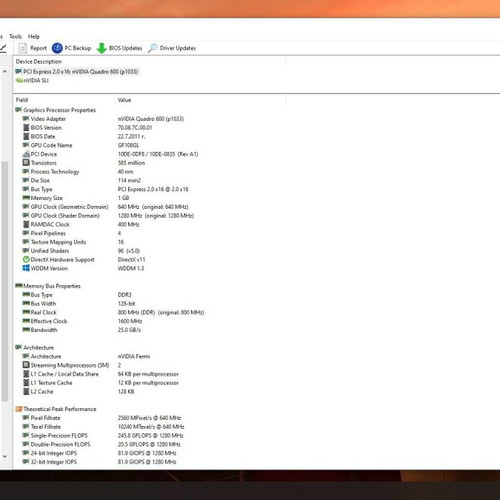
Task: Select the Double-Precision FLOPS row
Action: pyautogui.click(x=102, y=444)
